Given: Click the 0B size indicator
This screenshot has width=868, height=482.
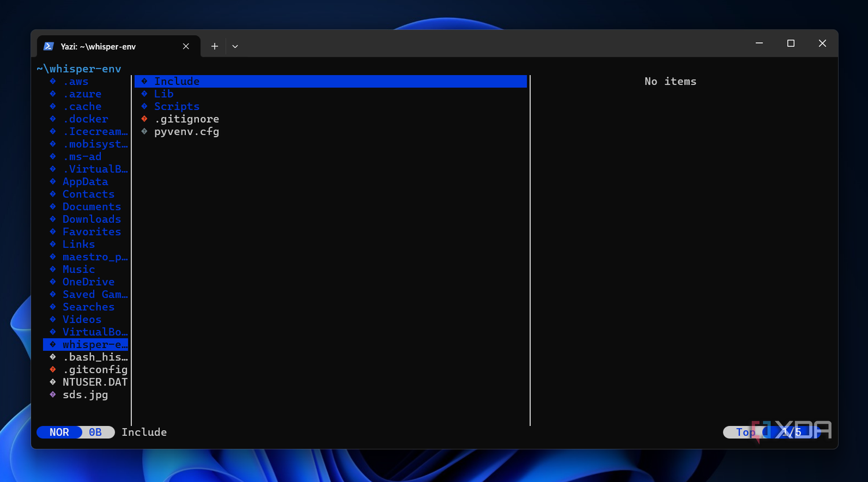Looking at the screenshot, I should coord(95,432).
